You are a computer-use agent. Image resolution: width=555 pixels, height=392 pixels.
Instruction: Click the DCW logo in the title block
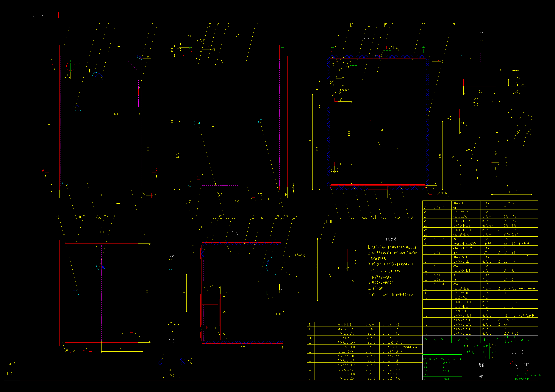tap(520, 366)
